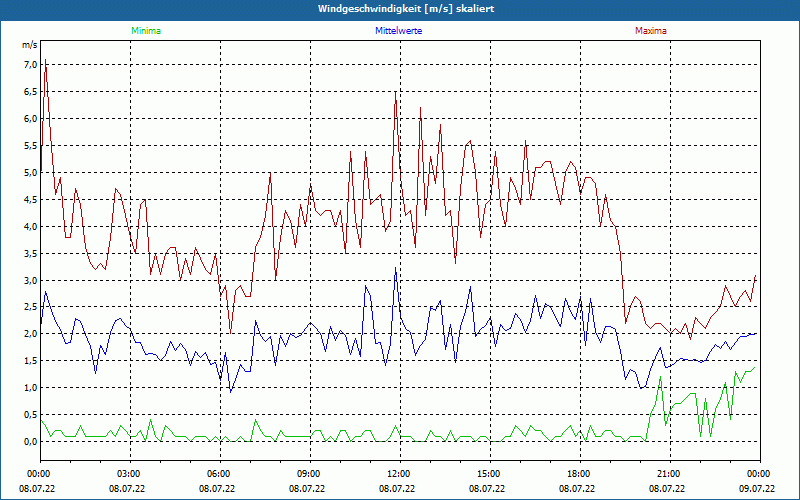
Task: Click the red Maxima peak above 7,0
Action: [x=45, y=60]
